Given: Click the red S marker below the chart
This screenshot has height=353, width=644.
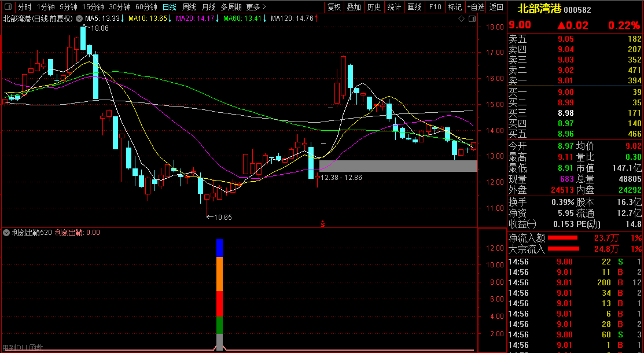Looking at the screenshot, I should point(323,223).
